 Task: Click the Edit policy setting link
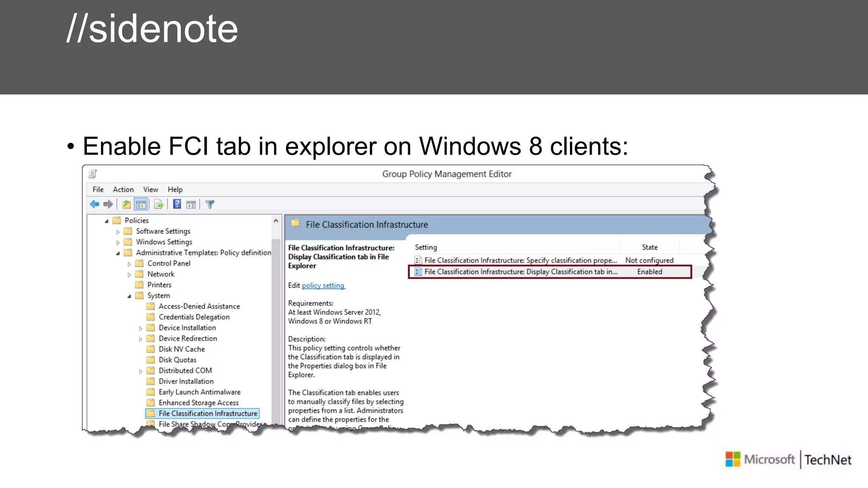[323, 286]
